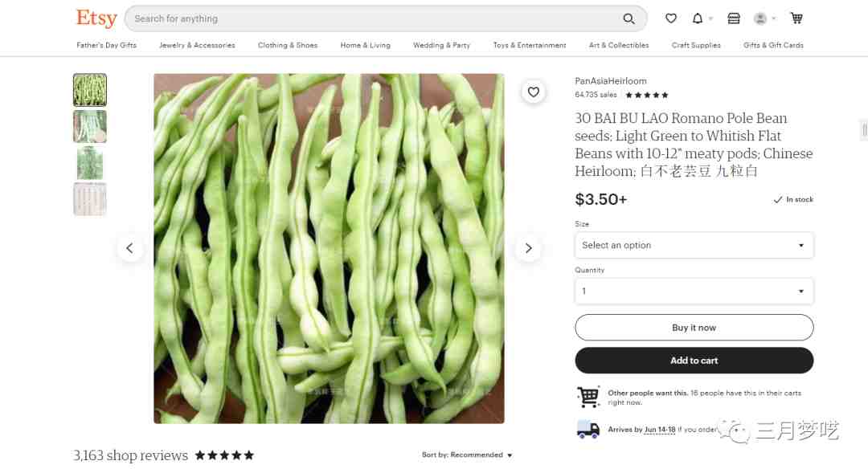868x469 pixels.
Task: Open the Craft Supplies category
Action: point(696,45)
